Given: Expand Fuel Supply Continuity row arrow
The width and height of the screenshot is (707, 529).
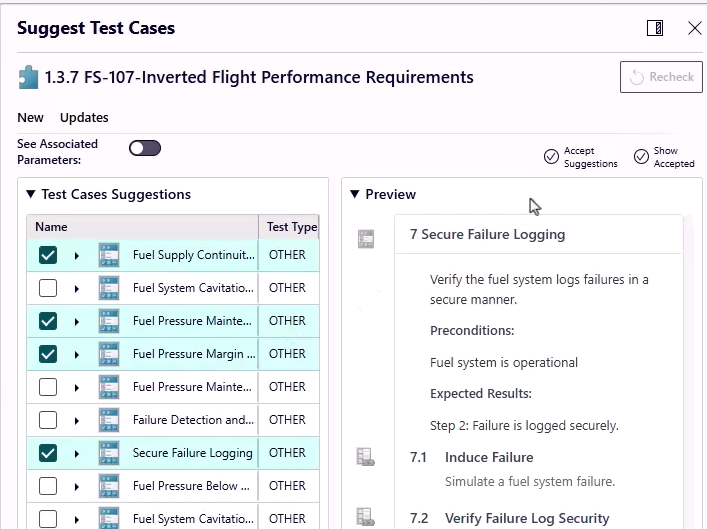Looking at the screenshot, I should [x=77, y=256].
